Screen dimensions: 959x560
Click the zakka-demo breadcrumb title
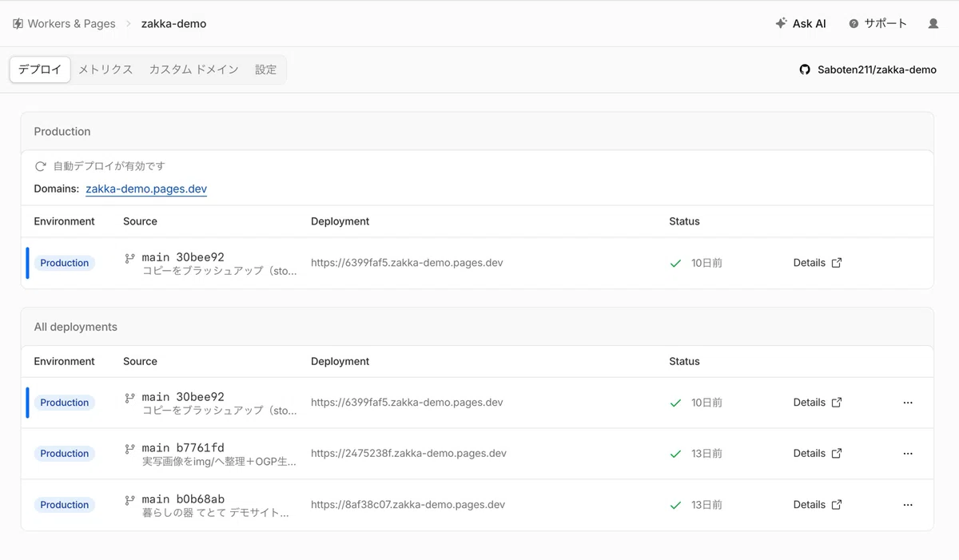[173, 24]
